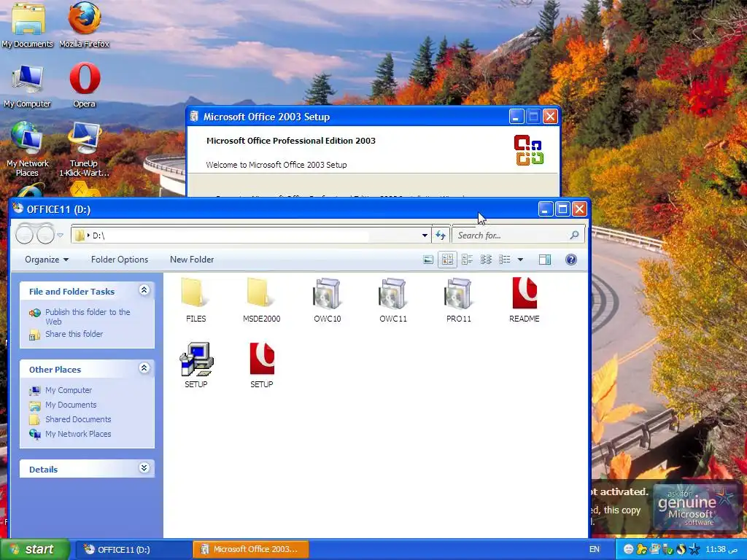This screenshot has height=560, width=747.
Task: Open the address bar dropdown arrow
Action: pos(425,236)
